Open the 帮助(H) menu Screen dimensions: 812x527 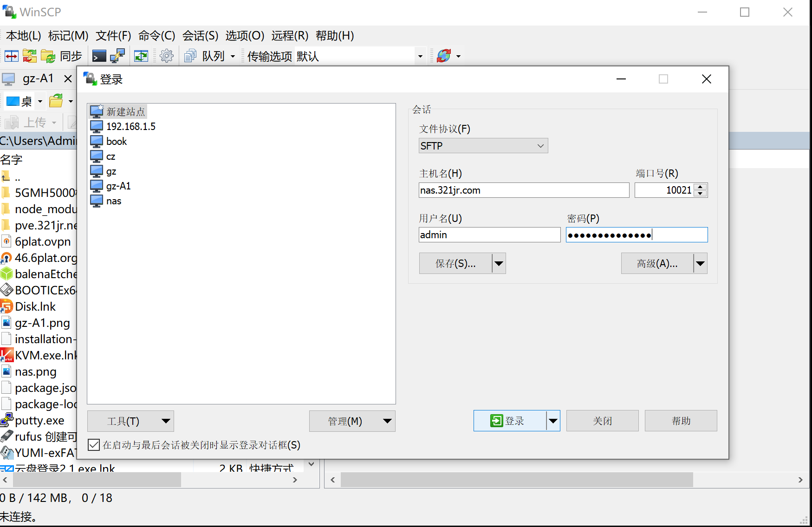tap(335, 36)
